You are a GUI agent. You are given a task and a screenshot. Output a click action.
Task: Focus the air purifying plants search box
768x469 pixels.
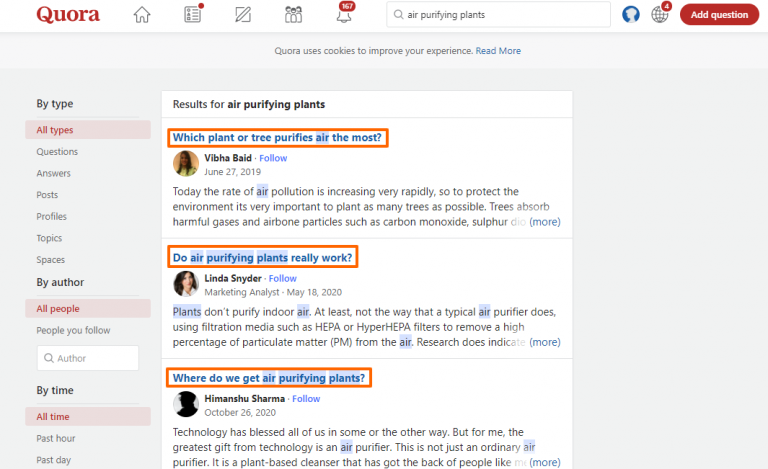(498, 15)
